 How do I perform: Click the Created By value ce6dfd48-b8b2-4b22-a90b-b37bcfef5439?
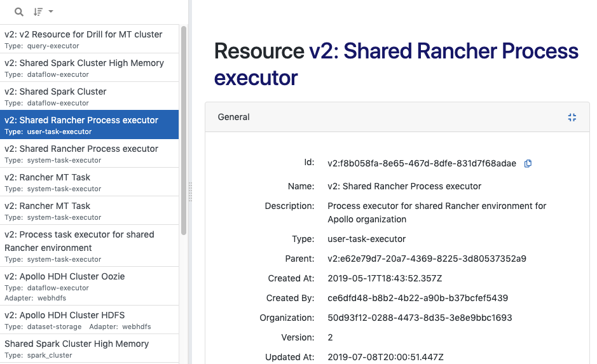click(x=418, y=298)
